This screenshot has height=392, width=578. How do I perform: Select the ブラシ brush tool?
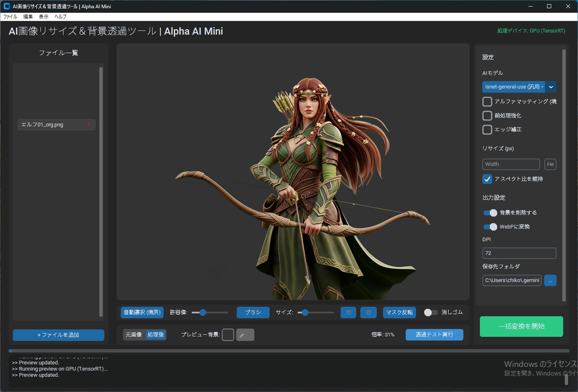tap(253, 313)
